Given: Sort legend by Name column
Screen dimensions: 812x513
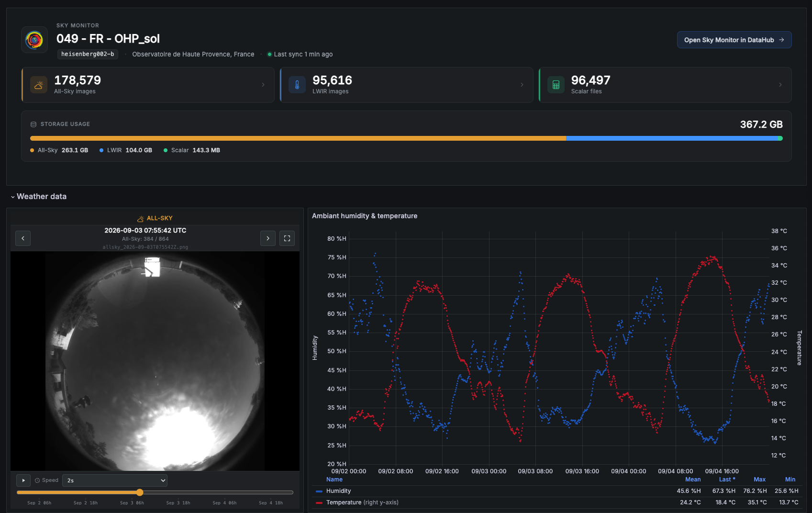Looking at the screenshot, I should point(334,480).
